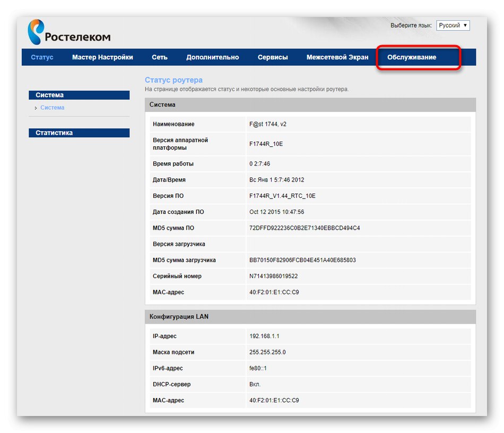Click the Дата создания ПО label

178,212
